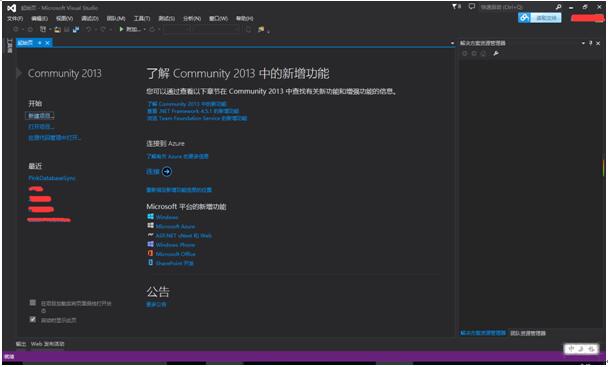Click the Redo toolbar icon
Screen dimensions: 608x367
click(x=103, y=29)
